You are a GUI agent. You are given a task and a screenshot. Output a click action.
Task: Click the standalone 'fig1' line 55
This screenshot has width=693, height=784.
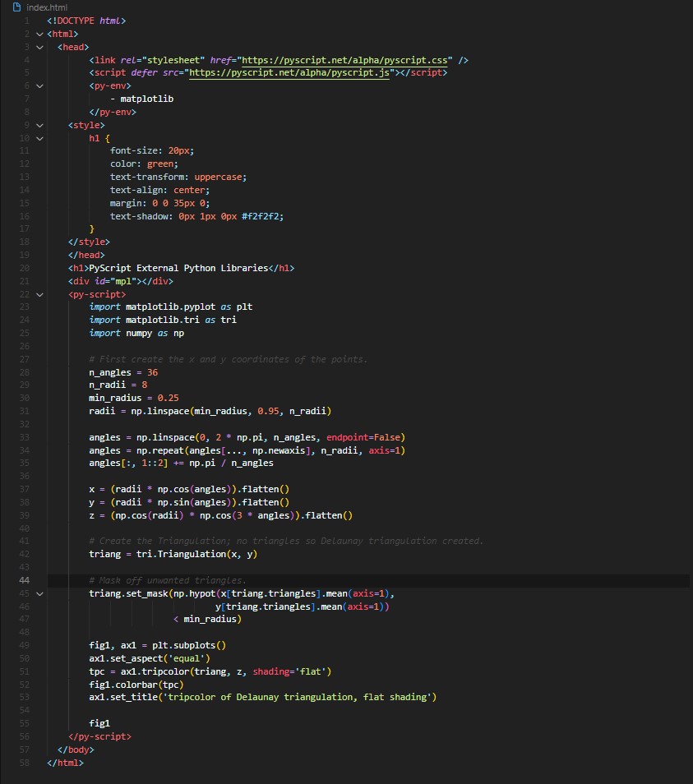99,723
